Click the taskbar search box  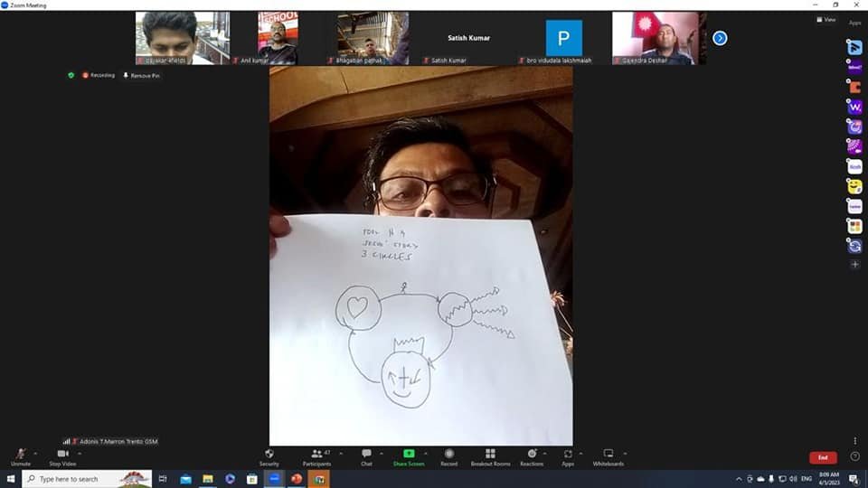click(87, 479)
